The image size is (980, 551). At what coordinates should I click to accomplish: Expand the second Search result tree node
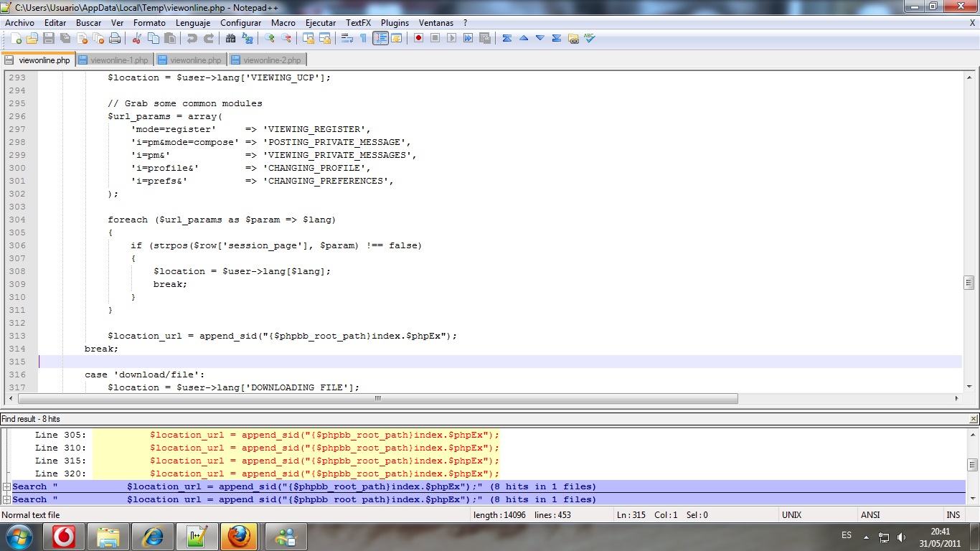6,499
